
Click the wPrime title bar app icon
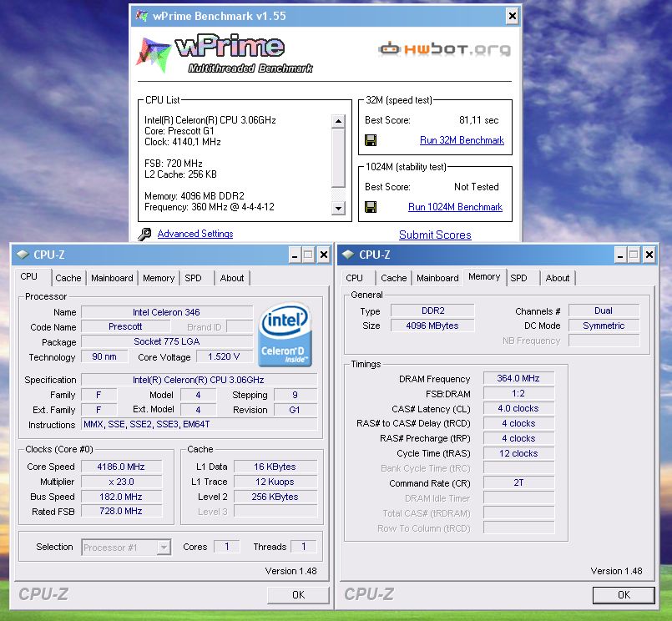point(142,16)
